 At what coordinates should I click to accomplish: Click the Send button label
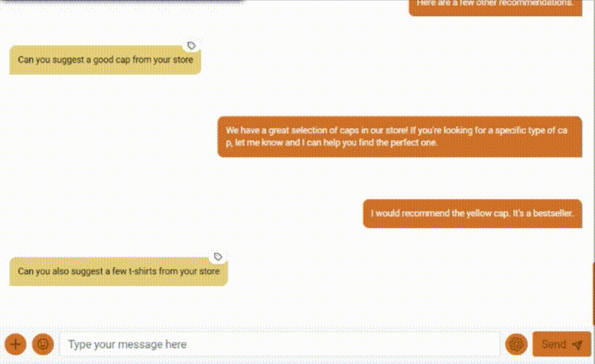(x=554, y=344)
